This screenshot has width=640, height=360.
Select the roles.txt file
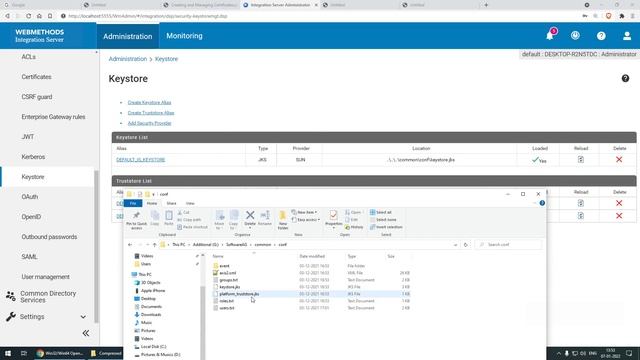point(227,301)
